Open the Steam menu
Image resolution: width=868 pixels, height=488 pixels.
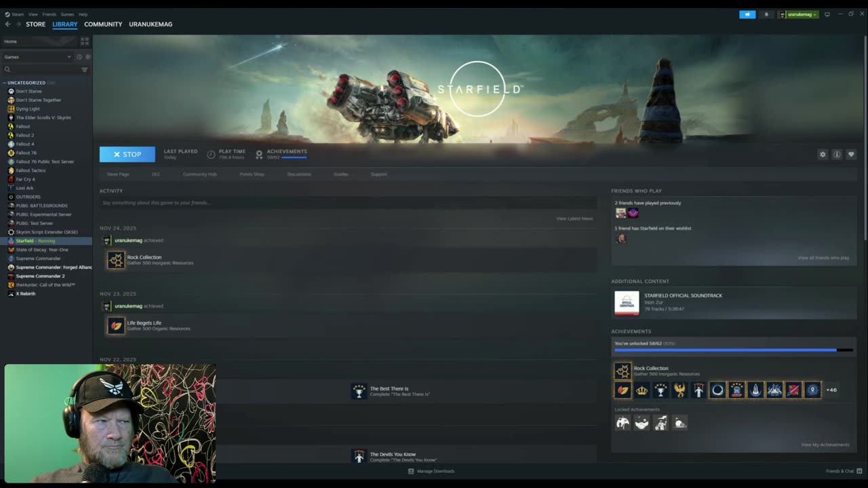tap(14, 14)
